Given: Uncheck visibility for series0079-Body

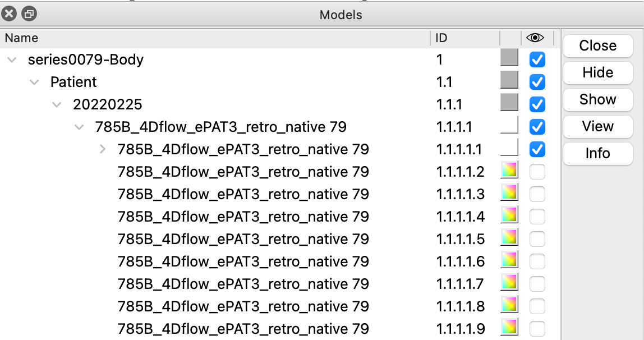Looking at the screenshot, I should (537, 59).
